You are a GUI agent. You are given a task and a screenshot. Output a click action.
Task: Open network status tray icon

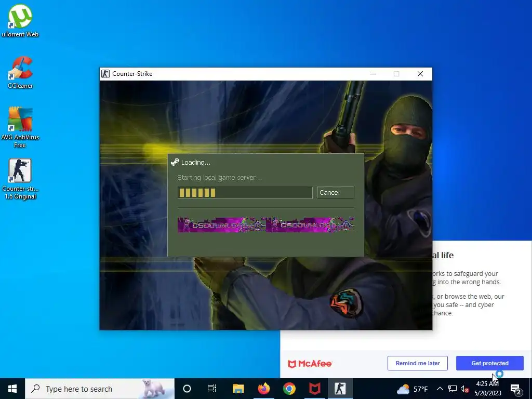453,389
